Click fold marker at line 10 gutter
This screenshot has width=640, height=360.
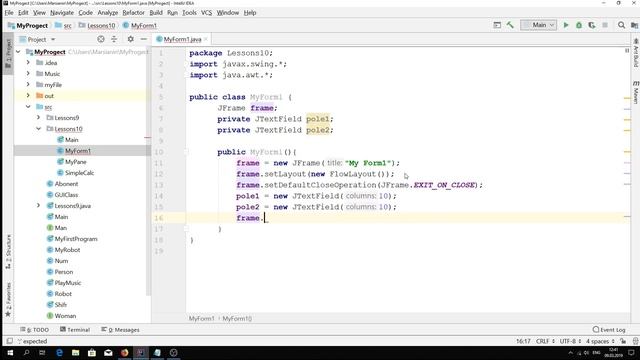(186, 152)
